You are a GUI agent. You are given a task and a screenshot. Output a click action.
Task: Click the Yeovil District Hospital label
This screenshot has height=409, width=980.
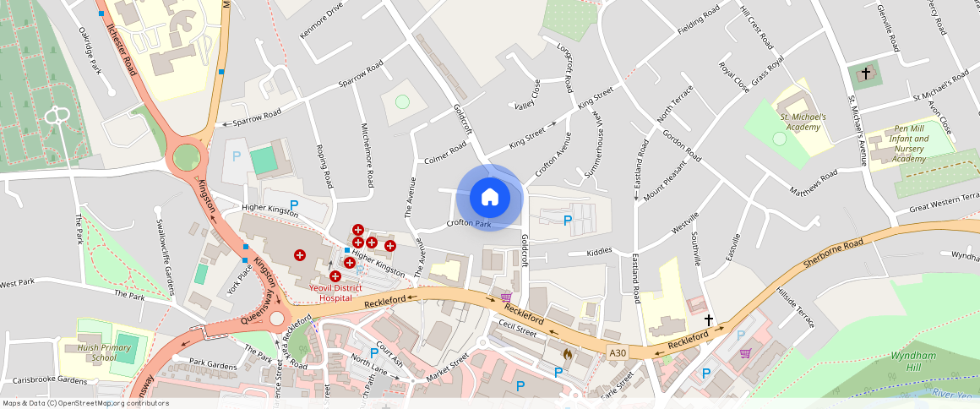tap(335, 292)
